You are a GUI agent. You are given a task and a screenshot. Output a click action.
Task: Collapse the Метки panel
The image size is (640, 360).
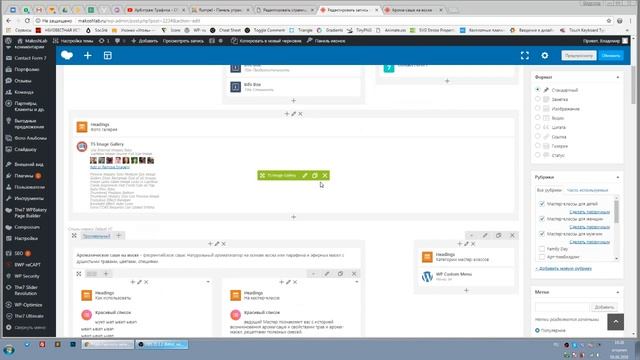click(618, 292)
